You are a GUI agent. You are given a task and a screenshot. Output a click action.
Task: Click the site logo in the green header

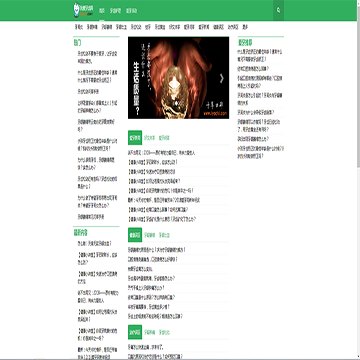click(x=84, y=11)
